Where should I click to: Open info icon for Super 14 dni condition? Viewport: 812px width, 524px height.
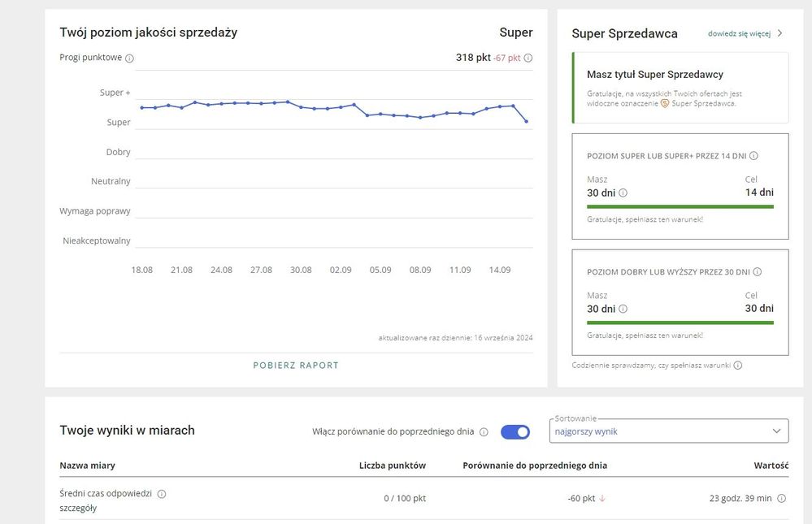point(753,156)
